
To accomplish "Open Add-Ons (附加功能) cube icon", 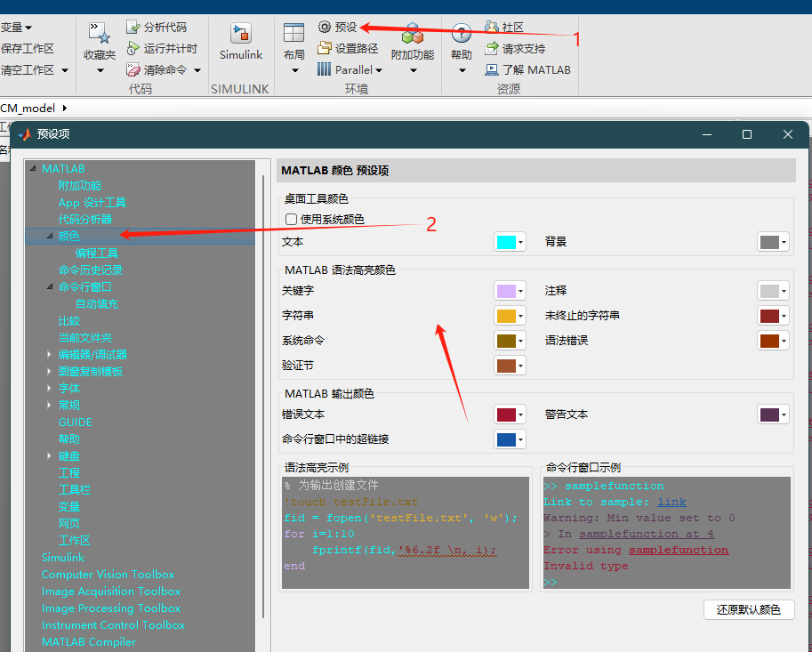I will (x=413, y=33).
